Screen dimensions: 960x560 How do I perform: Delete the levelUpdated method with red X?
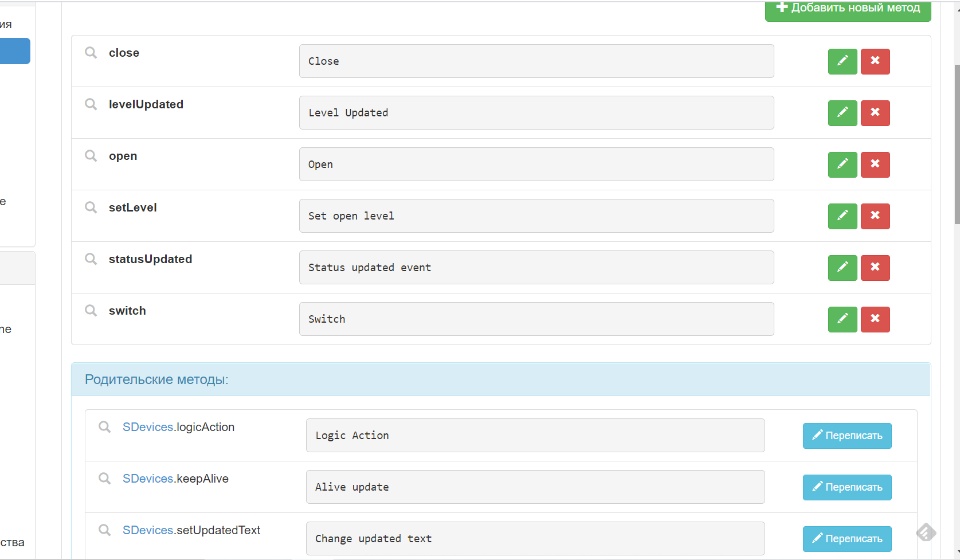coord(875,113)
